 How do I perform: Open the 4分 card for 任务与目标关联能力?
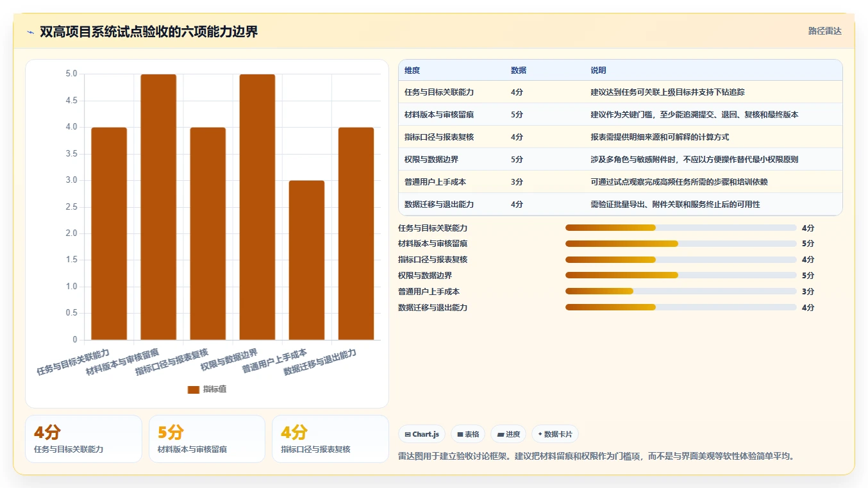(x=83, y=439)
